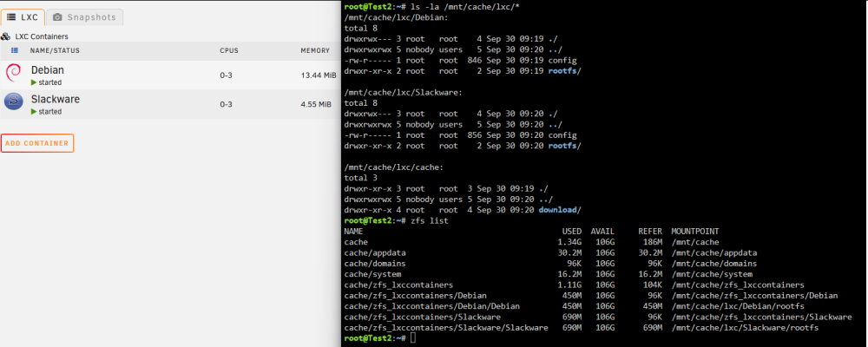
Task: Click 'cache/zfs_lxccontainers/Slackware/Slackware' dataset name
Action: (446, 328)
